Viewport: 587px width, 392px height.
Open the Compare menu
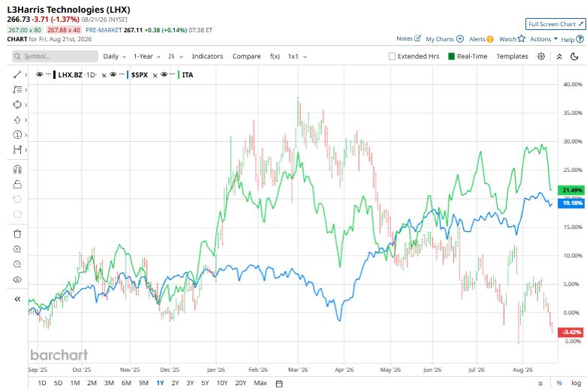[x=246, y=56]
